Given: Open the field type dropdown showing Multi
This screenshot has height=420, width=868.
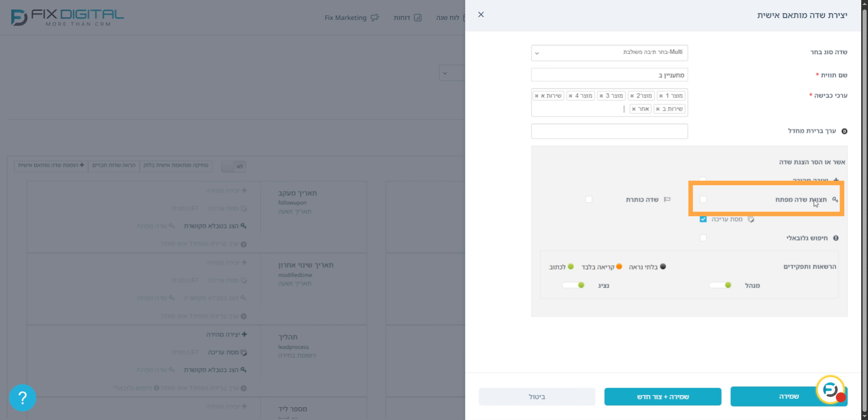Looking at the screenshot, I should (609, 52).
